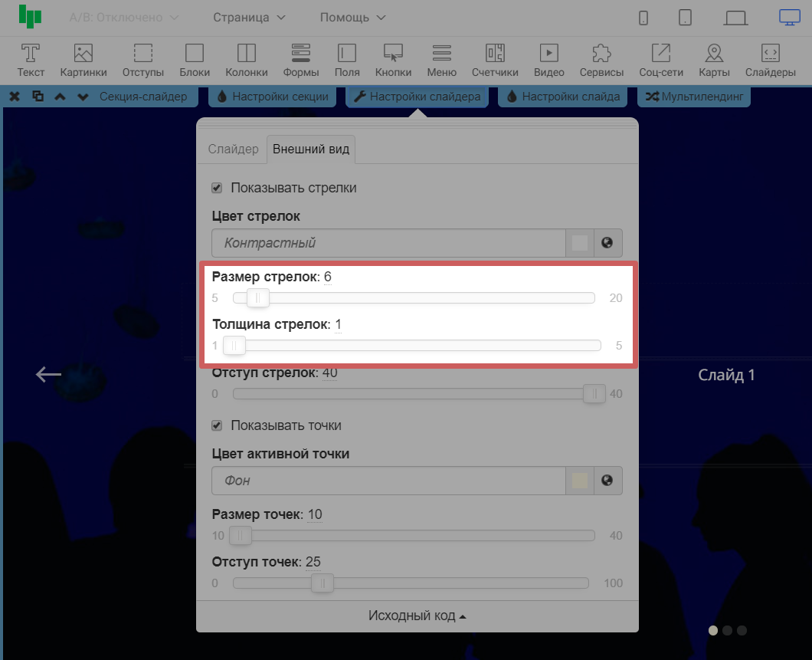Click the Цвет стрелок color swatch
The height and width of the screenshot is (660, 812).
pyautogui.click(x=580, y=243)
